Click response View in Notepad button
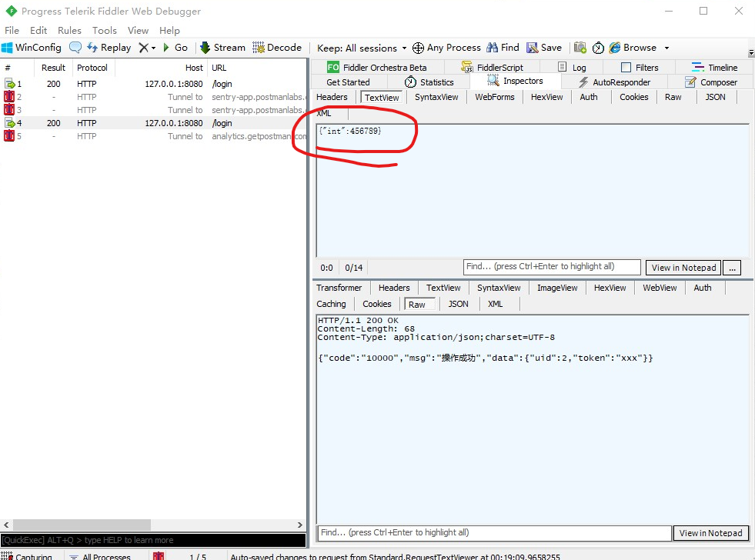 [x=710, y=533]
